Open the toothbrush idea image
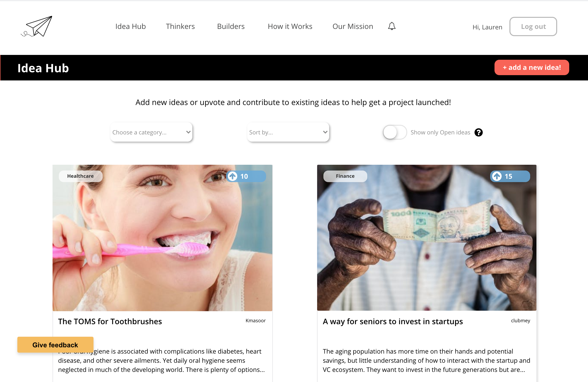Image resolution: width=588 pixels, height=382 pixels. [162, 238]
